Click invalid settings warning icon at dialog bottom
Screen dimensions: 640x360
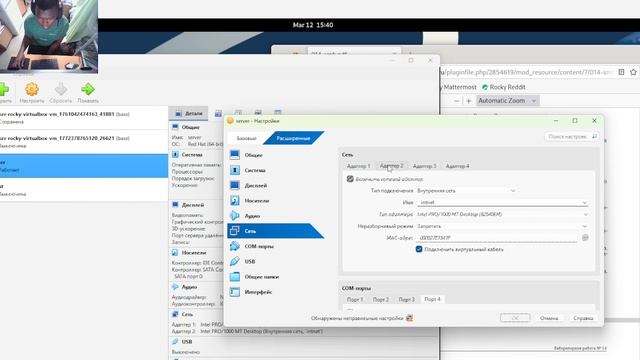[409, 318]
